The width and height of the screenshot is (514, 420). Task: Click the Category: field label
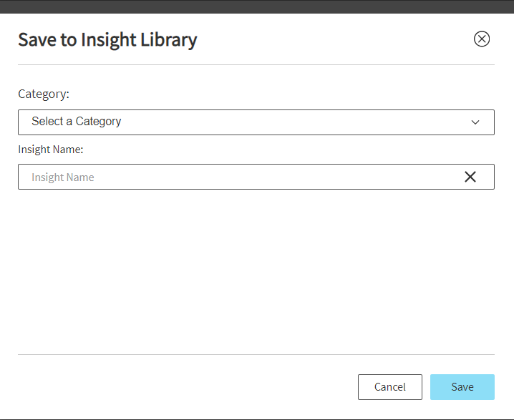pyautogui.click(x=44, y=94)
